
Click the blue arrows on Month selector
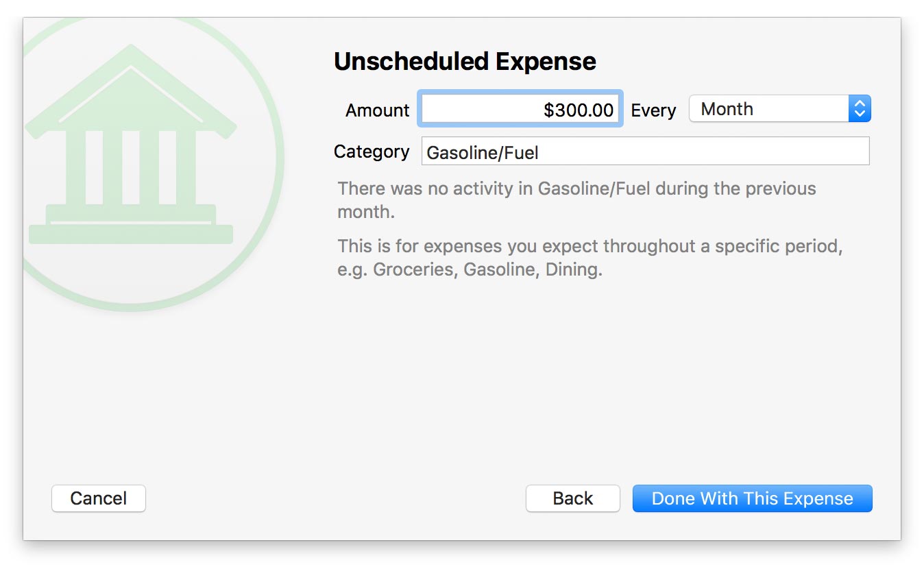pos(860,109)
